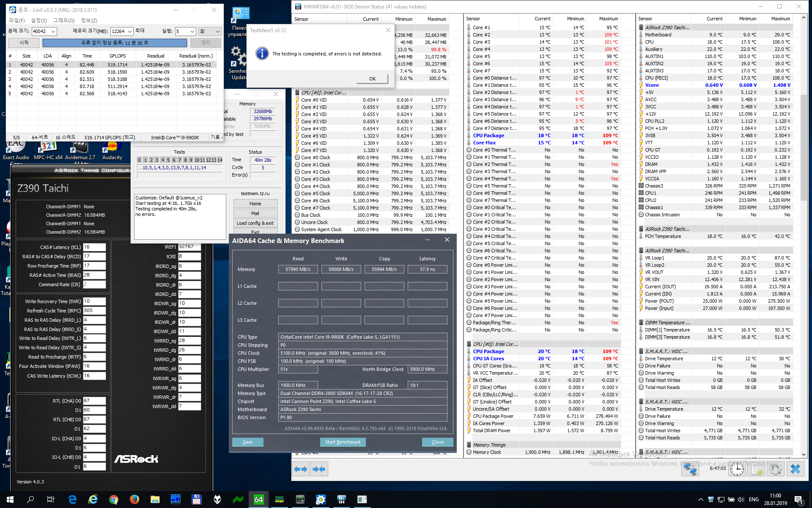Reset sensor timer via clock icon
The height and width of the screenshot is (508, 812).
click(737, 469)
